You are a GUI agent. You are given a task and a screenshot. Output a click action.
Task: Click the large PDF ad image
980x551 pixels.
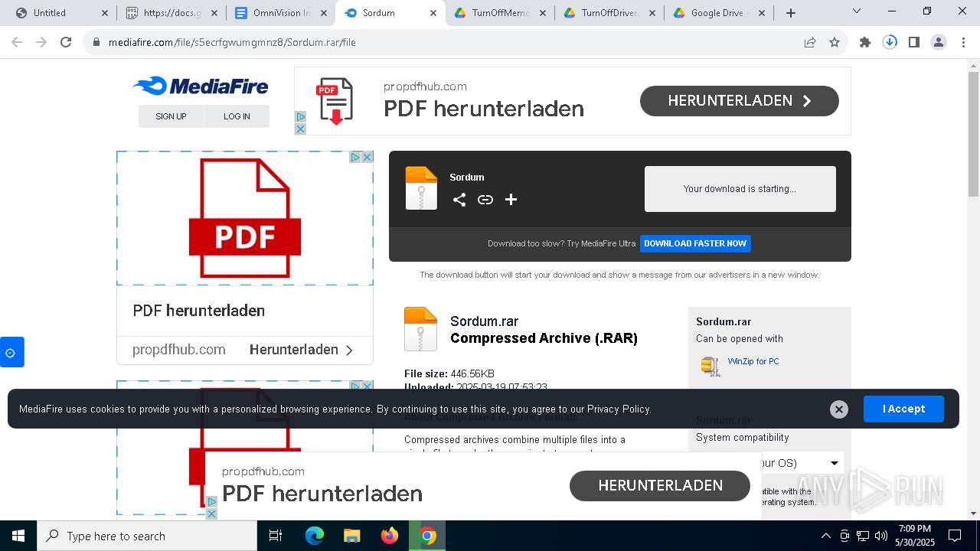pos(245,218)
